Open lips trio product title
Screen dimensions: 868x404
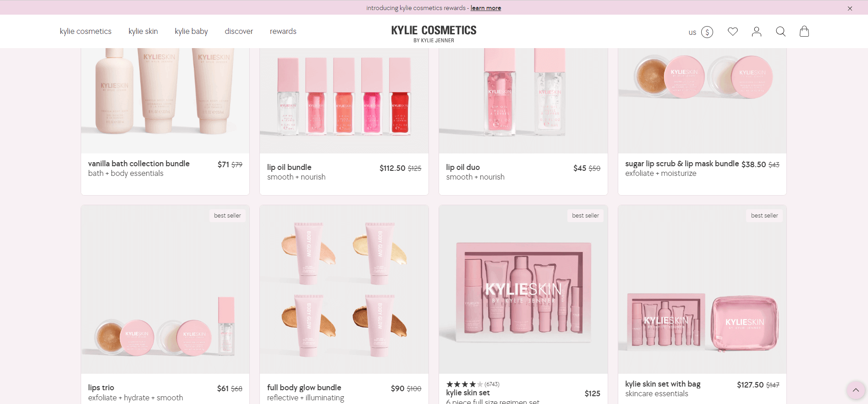[x=101, y=388]
